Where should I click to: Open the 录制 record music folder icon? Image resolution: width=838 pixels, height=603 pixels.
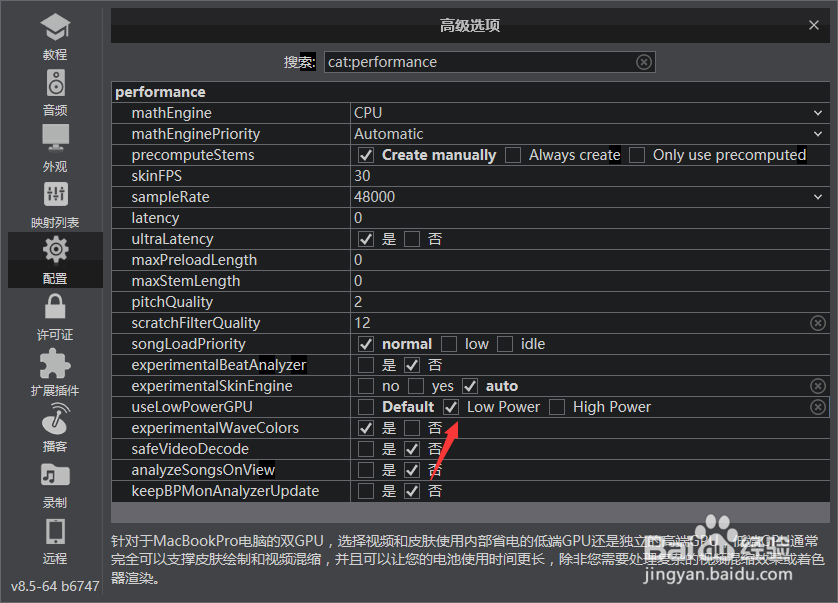pos(55,475)
